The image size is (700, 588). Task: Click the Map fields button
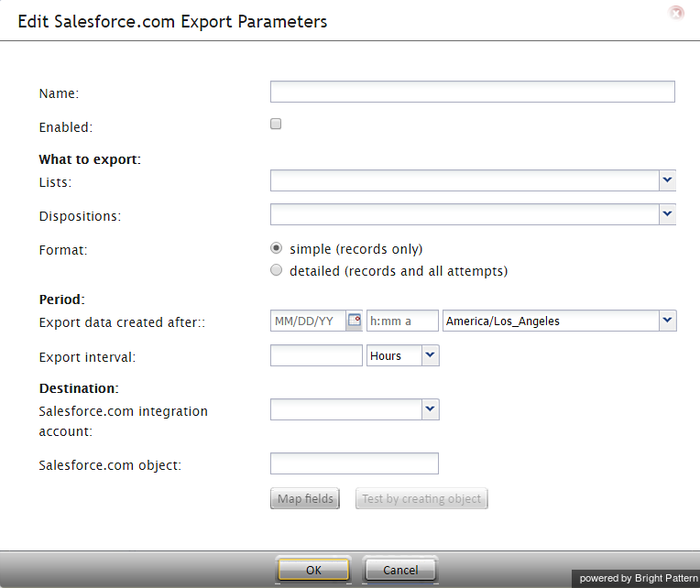pos(305,498)
